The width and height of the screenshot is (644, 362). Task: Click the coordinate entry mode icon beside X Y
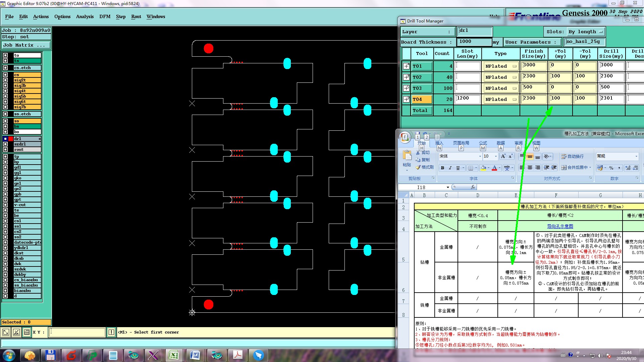[x=6, y=332]
